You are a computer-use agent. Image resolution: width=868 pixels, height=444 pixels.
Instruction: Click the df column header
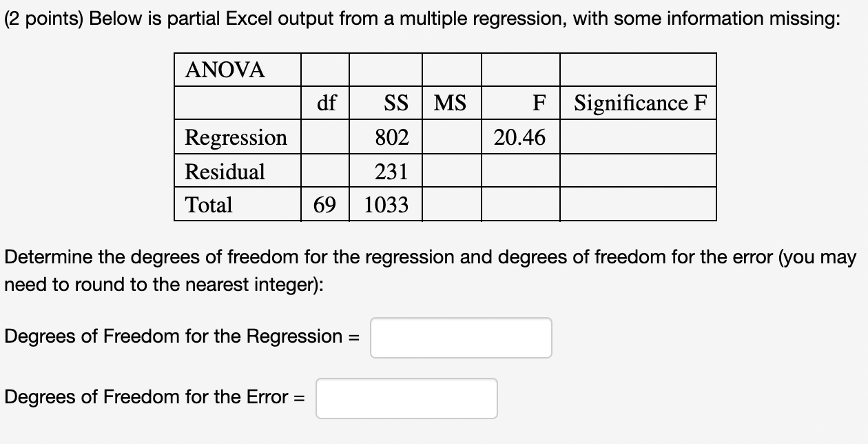[325, 103]
